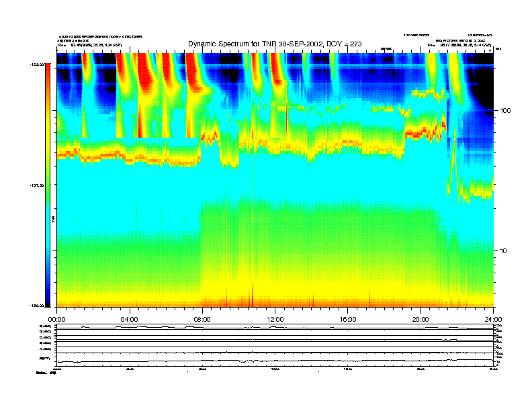Screen dimensions: 532x411
Task: Click the frequency axis label 100
Action: pos(506,111)
